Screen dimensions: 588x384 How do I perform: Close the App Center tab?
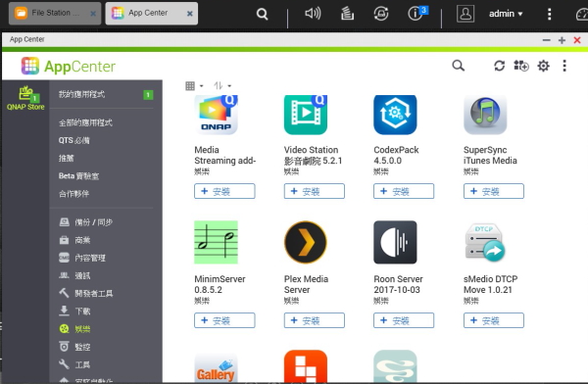pyautogui.click(x=190, y=14)
